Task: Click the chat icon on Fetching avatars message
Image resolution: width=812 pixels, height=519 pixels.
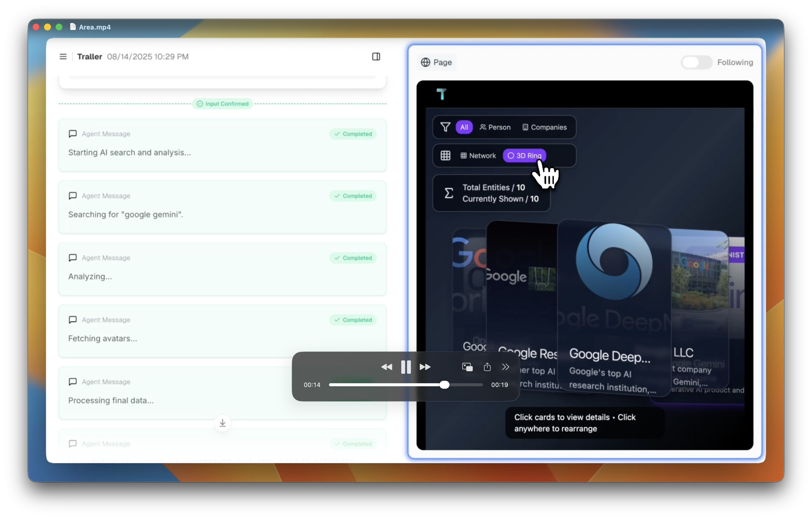Action: (x=72, y=320)
